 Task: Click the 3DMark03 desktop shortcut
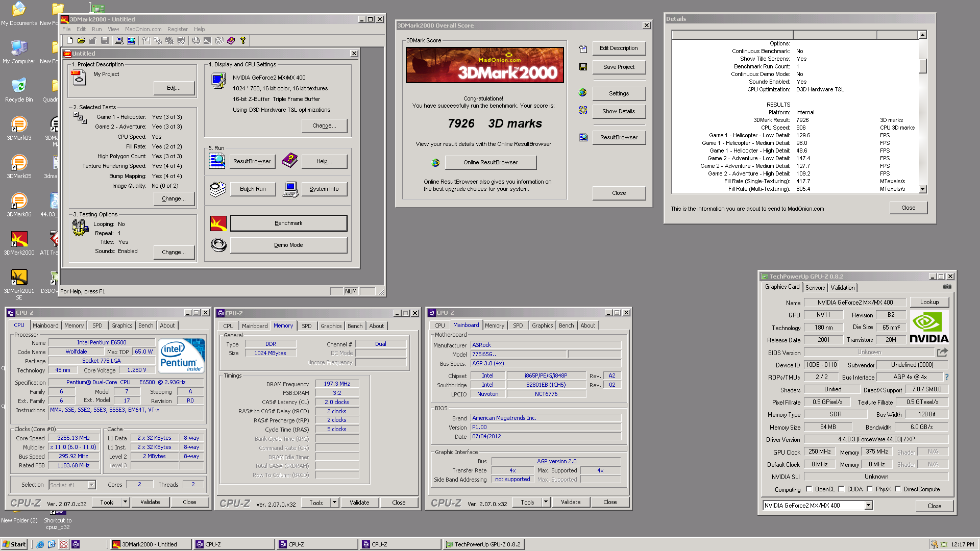point(19,128)
